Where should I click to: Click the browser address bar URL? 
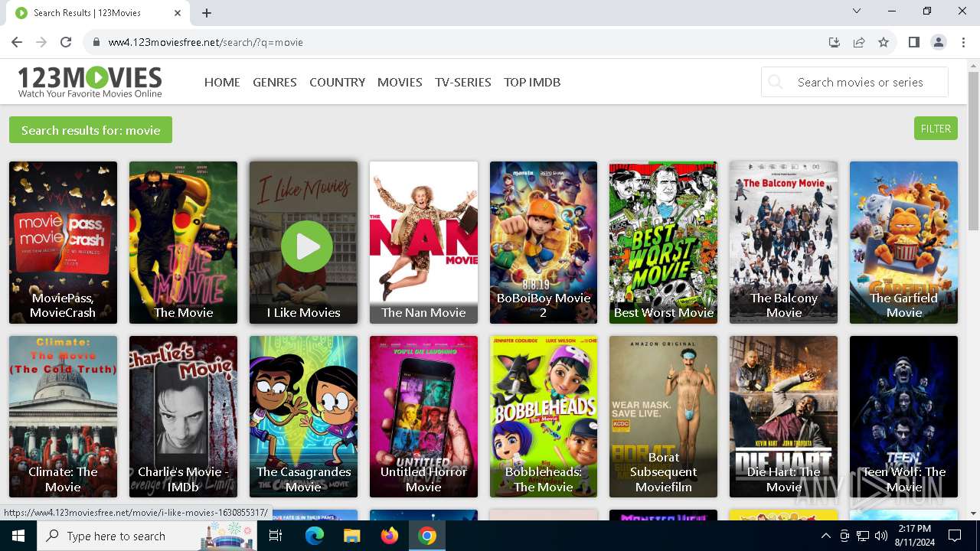click(x=206, y=42)
